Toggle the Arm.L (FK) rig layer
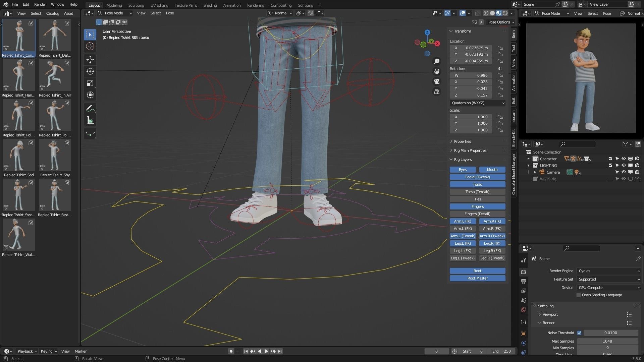Screen dimensions: 644x362 click(463, 229)
